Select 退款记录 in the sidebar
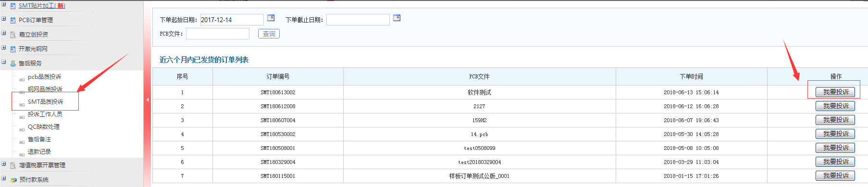The height and width of the screenshot is (187, 868). [x=39, y=152]
